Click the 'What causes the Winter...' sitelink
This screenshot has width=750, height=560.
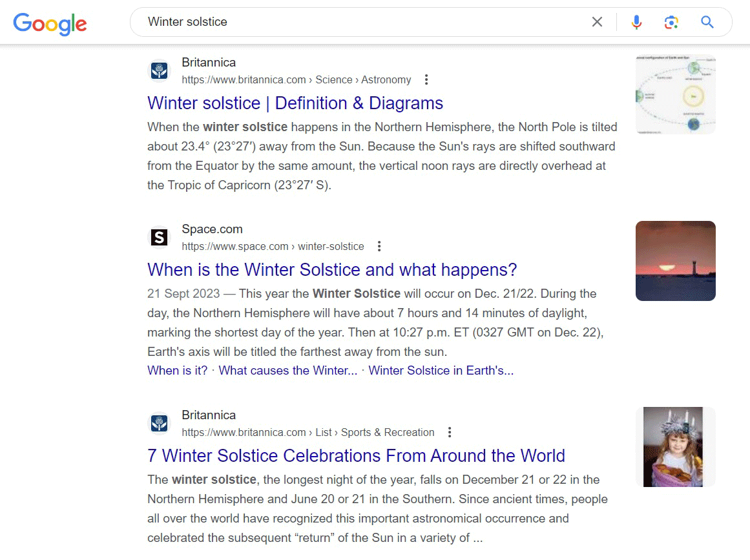(287, 370)
